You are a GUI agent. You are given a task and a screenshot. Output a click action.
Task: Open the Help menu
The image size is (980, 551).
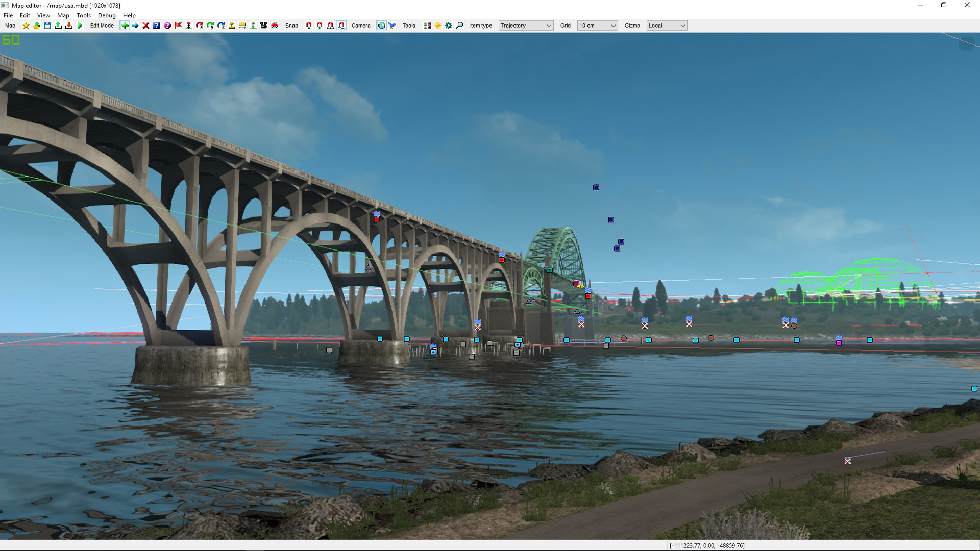click(x=129, y=15)
